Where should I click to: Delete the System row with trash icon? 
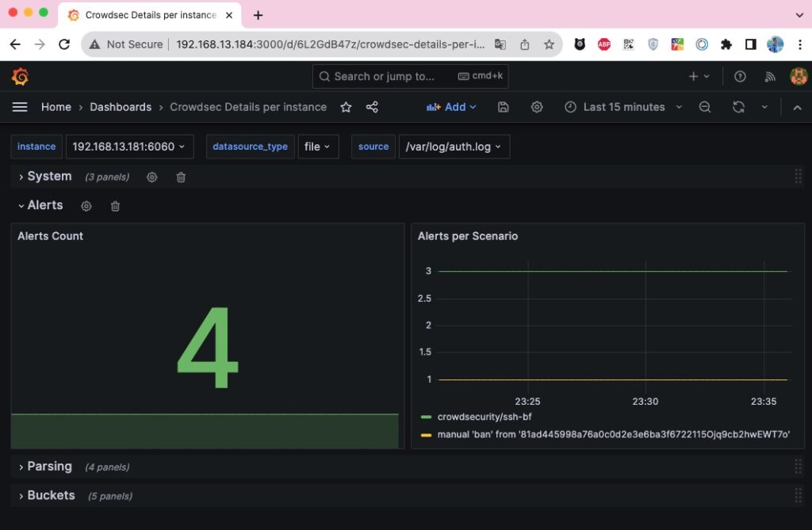click(181, 177)
